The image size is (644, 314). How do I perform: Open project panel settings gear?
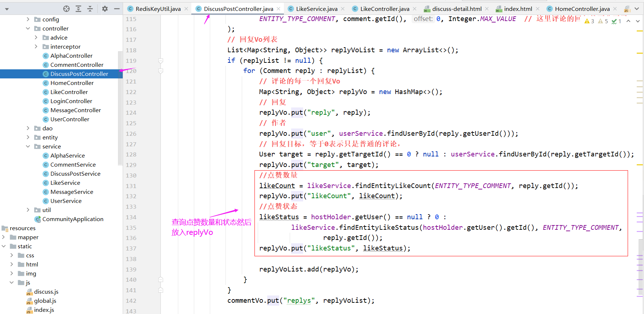[x=105, y=9]
